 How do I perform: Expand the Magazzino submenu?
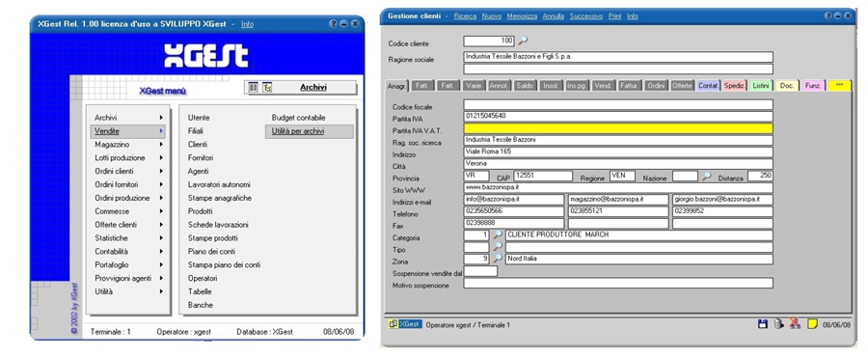(x=161, y=145)
